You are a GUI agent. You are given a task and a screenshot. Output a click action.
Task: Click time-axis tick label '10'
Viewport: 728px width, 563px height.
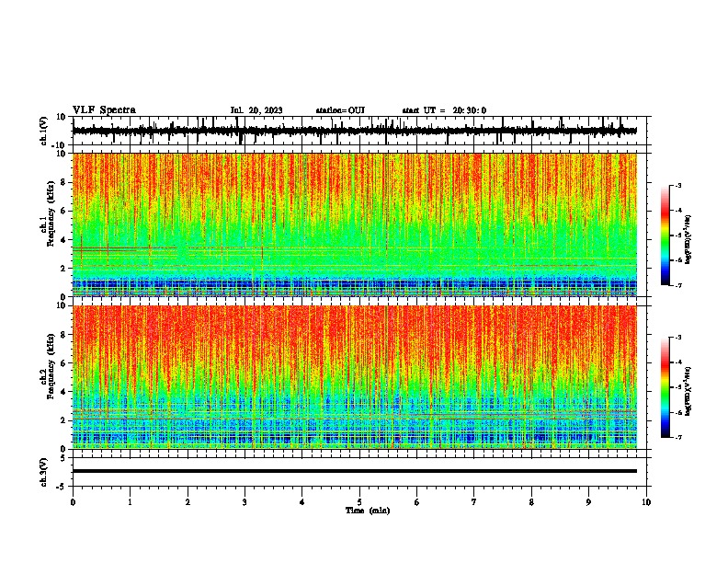tap(646, 502)
